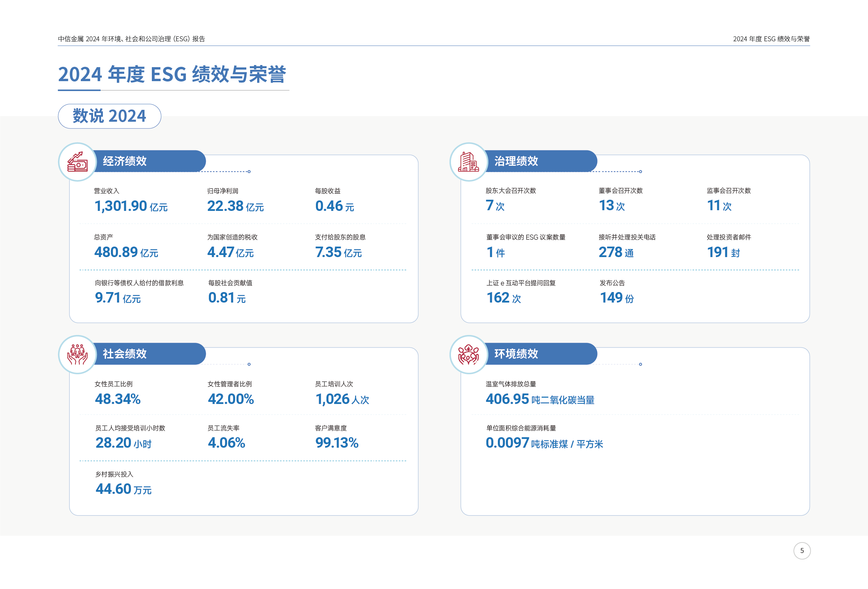The image size is (868, 589).
Task: Click the revenue figure 1,301.90 亿元
Action: click(131, 206)
